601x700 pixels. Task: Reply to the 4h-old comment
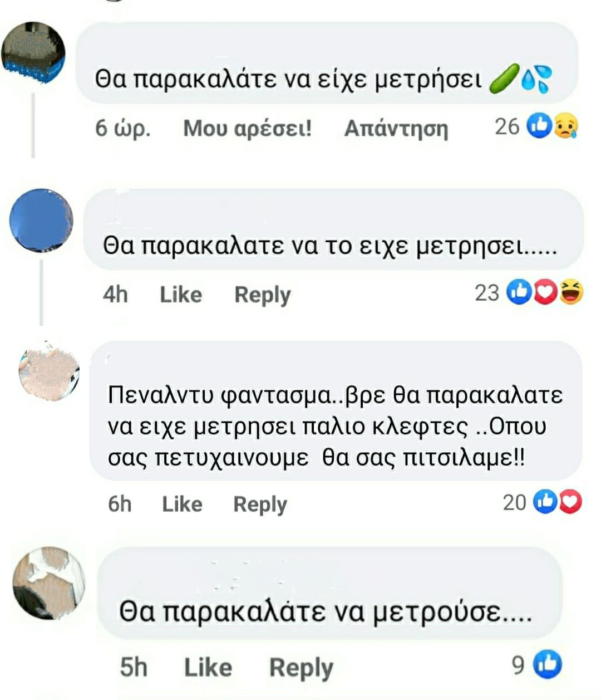[x=263, y=295]
